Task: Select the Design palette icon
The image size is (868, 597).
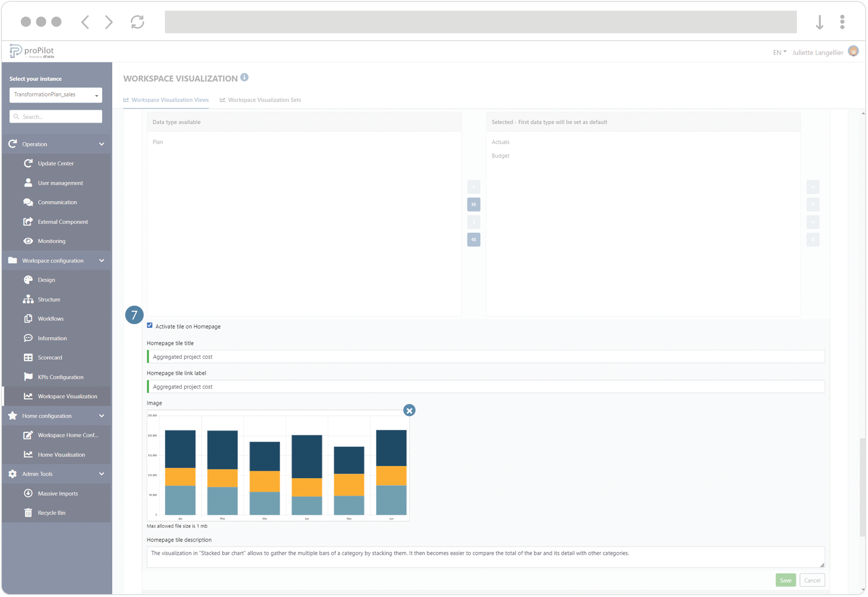Action: 28,279
